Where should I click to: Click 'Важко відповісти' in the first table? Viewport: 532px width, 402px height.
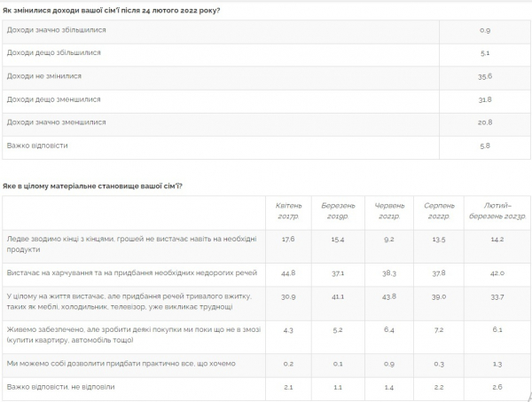[37, 146]
